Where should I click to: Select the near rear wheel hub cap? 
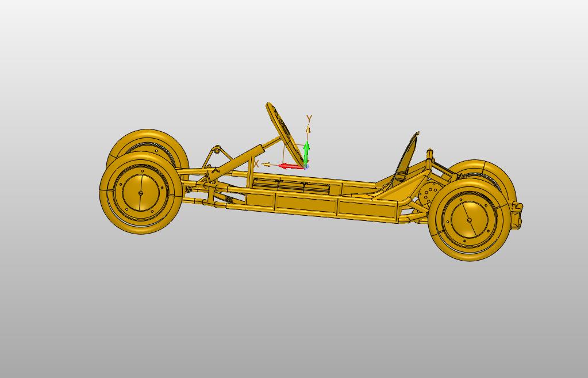[469, 220]
